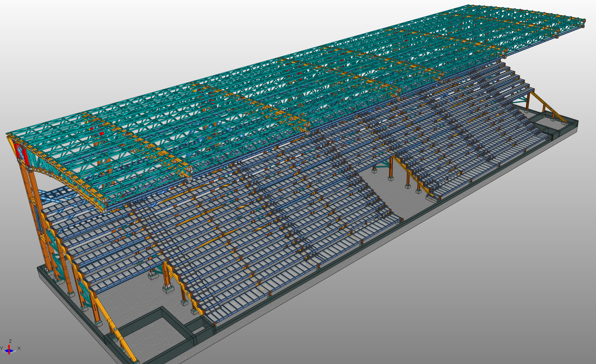Click the X label on the axis triad

(19, 348)
